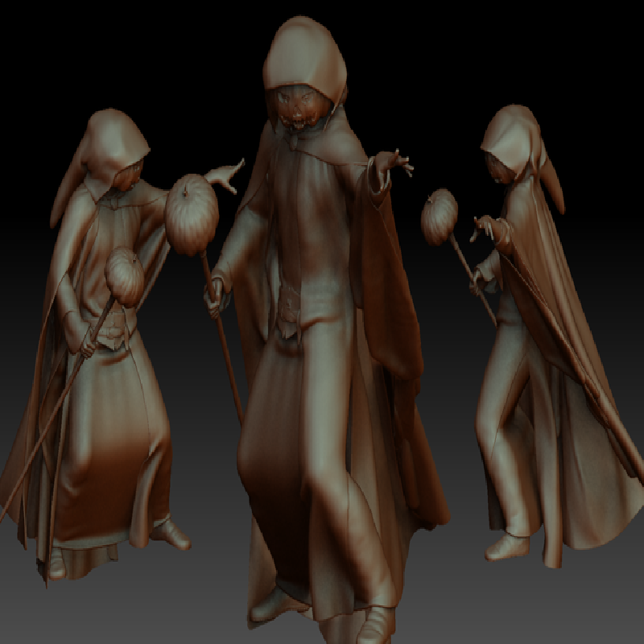Click the center figure's pumpkin face
Image resolution: width=644 pixels, height=644 pixels.
299,107
